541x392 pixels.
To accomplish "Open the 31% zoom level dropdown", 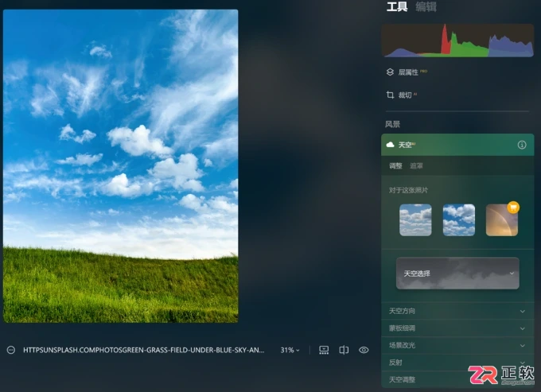I will (290, 351).
